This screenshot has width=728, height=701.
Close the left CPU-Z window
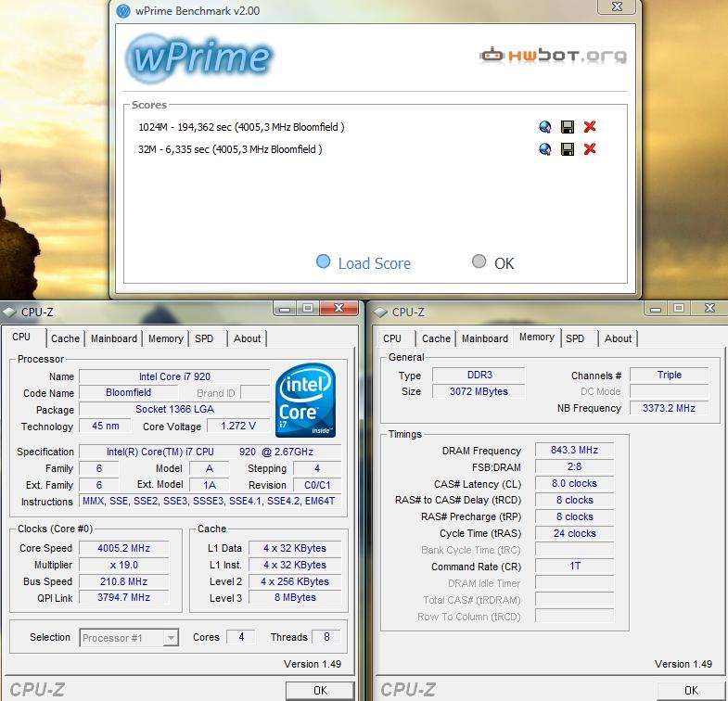click(x=338, y=308)
